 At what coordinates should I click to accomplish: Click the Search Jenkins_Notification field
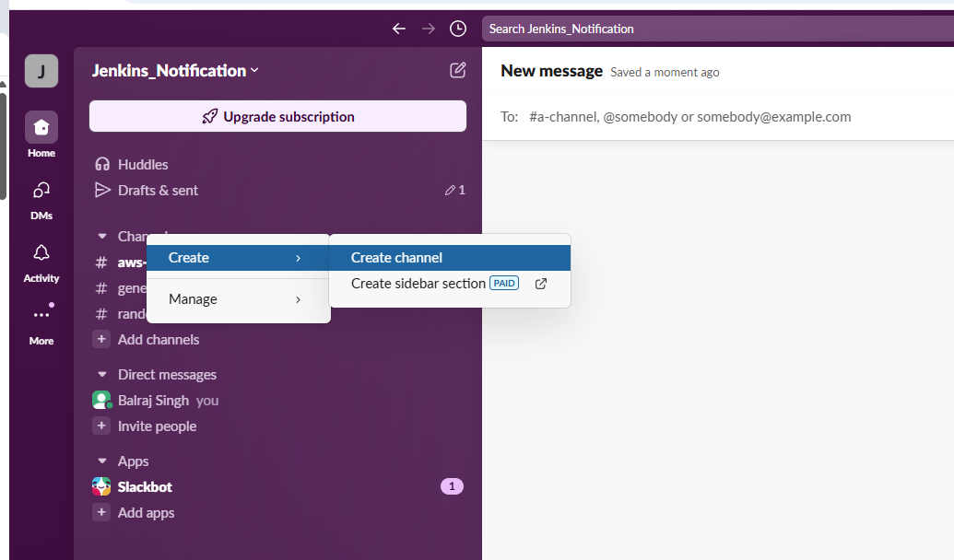718,29
